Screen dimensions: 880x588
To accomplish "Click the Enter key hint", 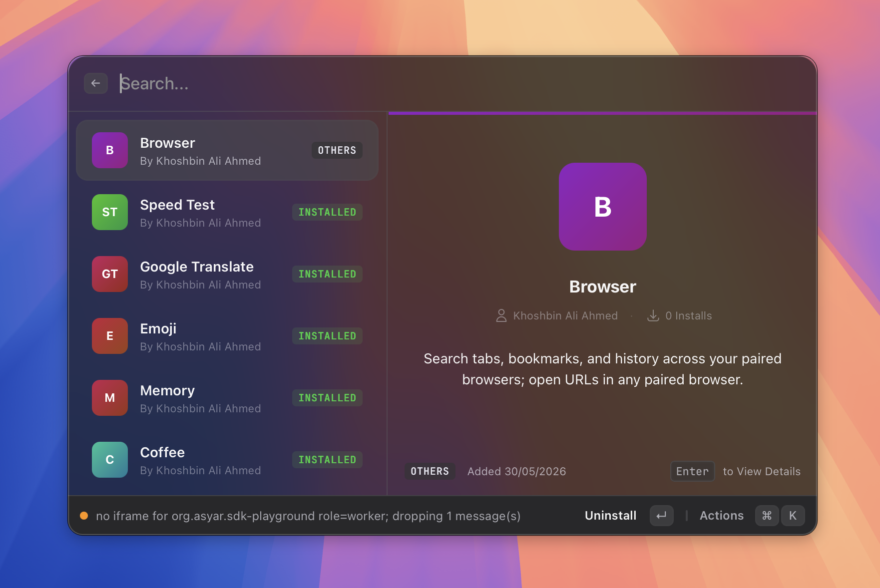I will pos(692,471).
